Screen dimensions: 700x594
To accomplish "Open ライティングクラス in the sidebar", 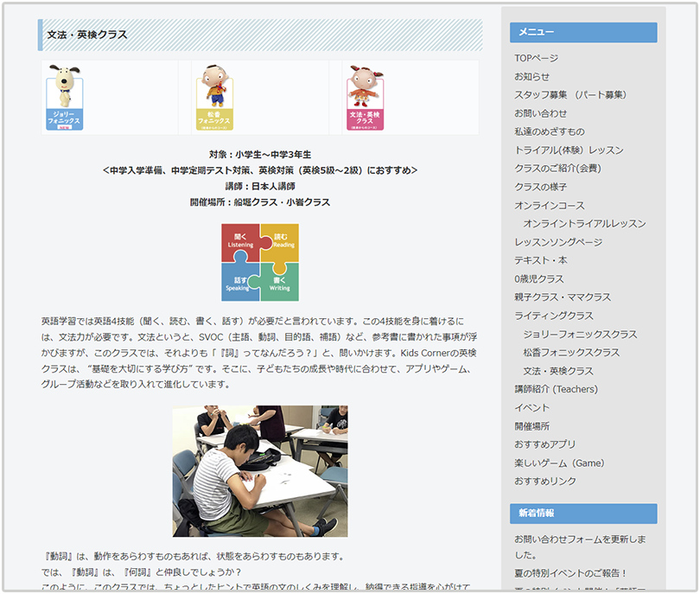I will tap(553, 316).
